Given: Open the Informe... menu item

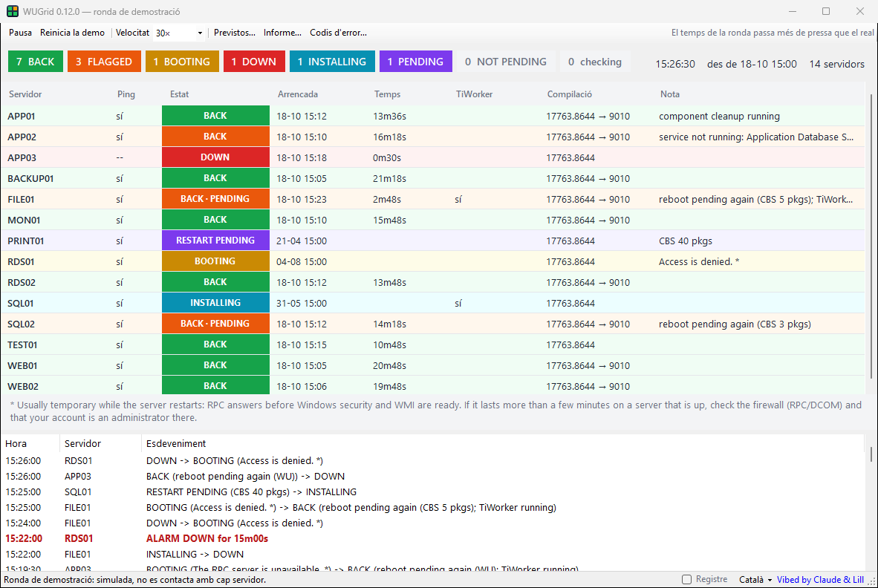Looking at the screenshot, I should coord(282,33).
